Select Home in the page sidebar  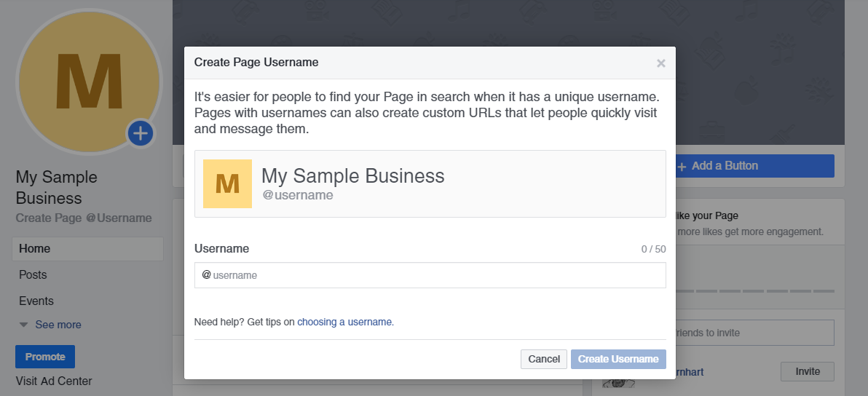pyautogui.click(x=35, y=249)
